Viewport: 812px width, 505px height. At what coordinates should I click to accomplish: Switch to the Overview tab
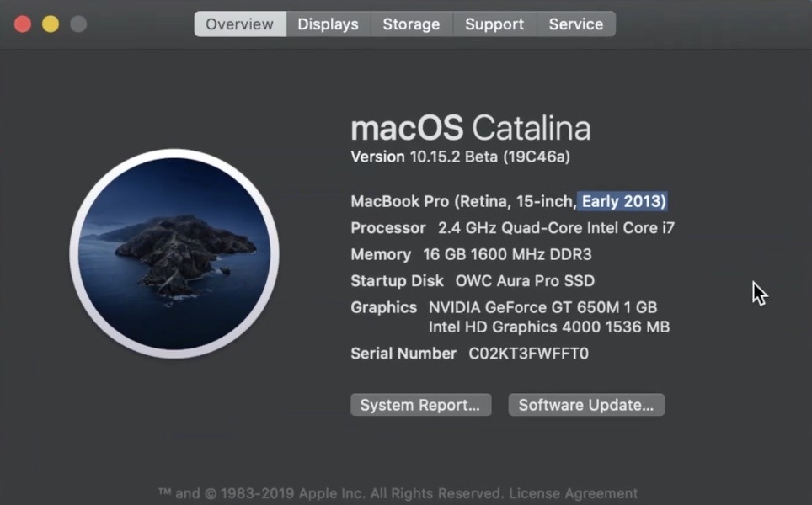[x=240, y=24]
